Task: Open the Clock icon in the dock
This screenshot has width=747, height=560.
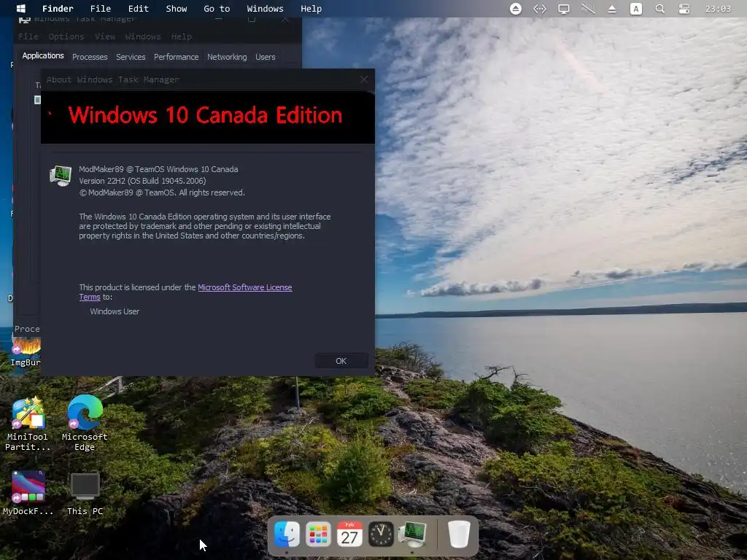Action: [x=381, y=534]
